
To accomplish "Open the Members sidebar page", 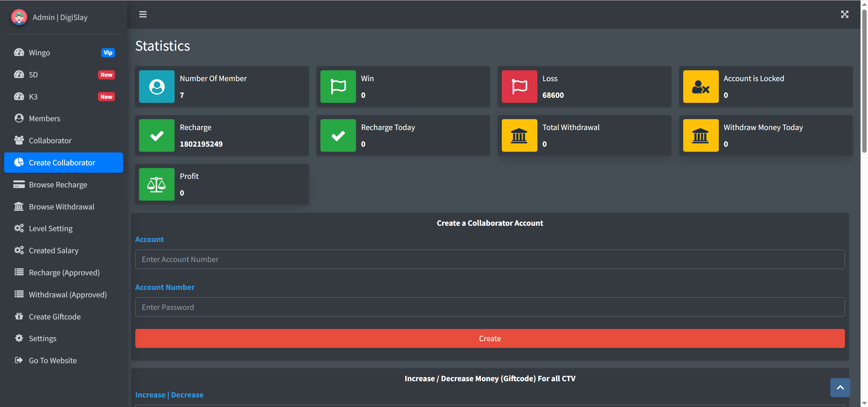I will [x=44, y=118].
